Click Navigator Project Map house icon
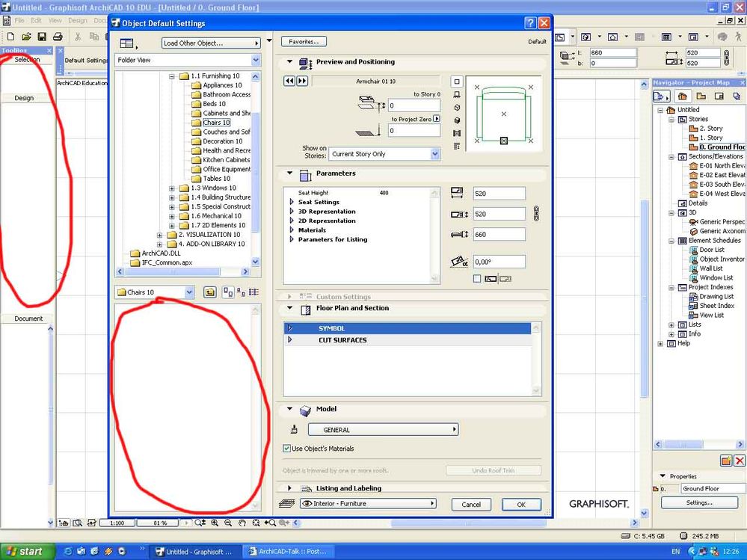 [682, 96]
